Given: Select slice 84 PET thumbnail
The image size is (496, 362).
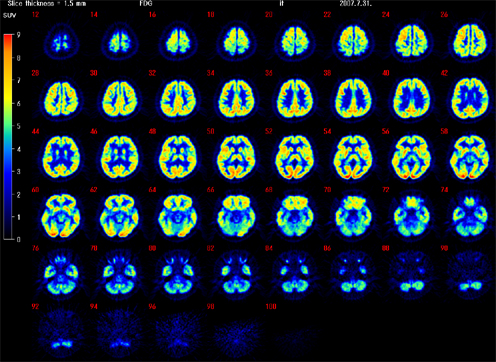Looking at the screenshot, I should pos(295,275).
